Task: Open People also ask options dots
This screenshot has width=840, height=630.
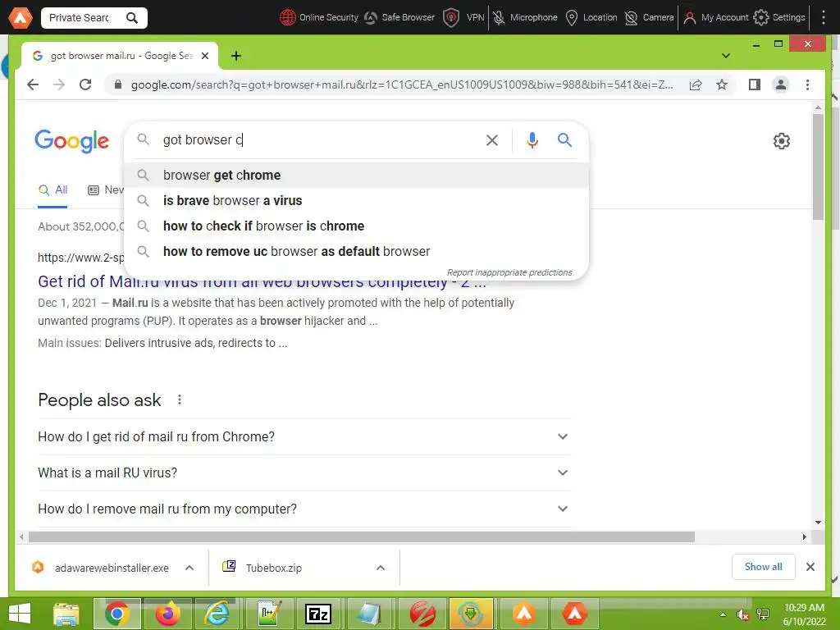Action: click(180, 399)
